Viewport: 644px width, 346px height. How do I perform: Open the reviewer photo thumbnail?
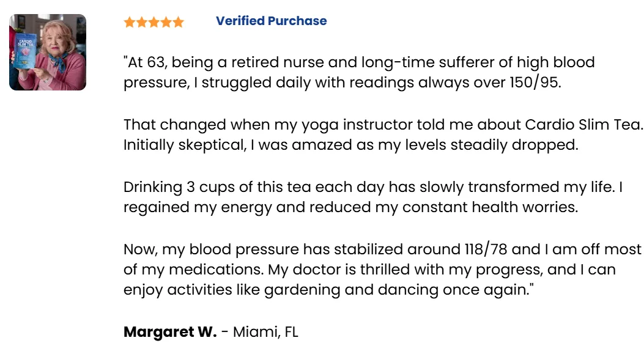pyautogui.click(x=48, y=52)
